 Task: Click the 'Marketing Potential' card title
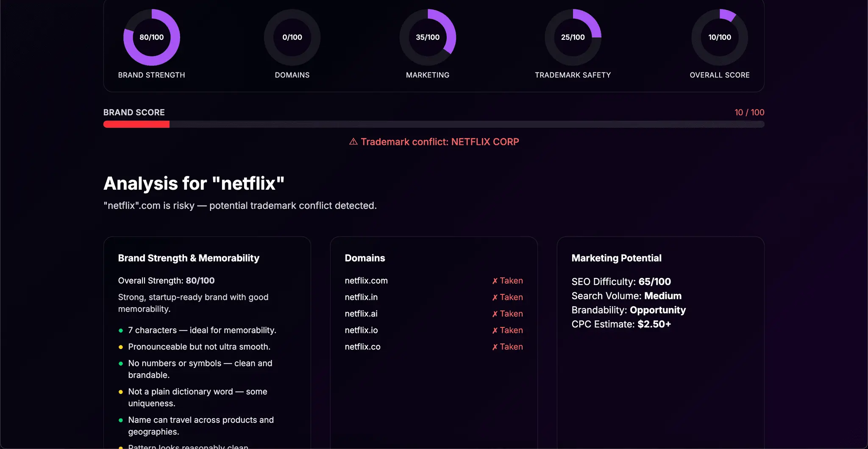616,258
